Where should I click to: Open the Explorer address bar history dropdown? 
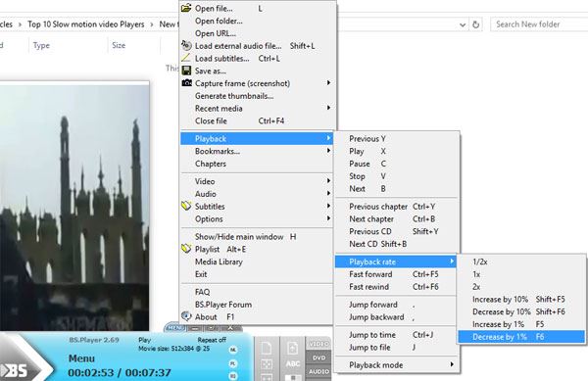pyautogui.click(x=463, y=24)
